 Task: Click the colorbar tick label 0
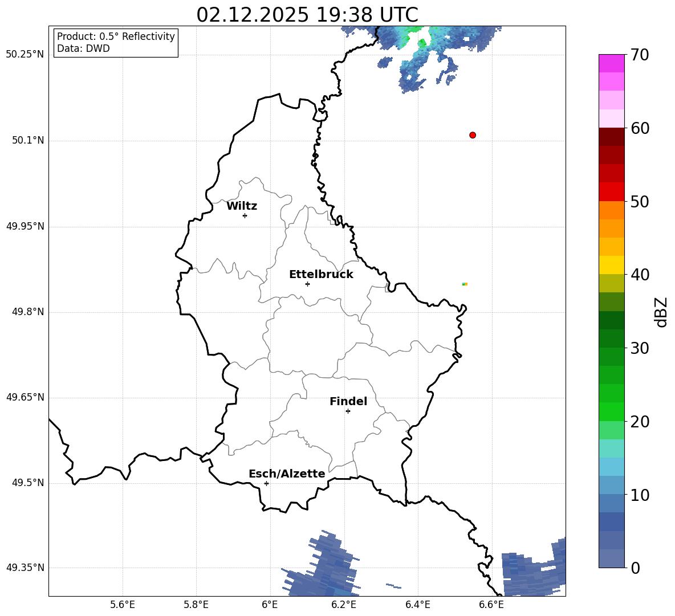(635, 568)
